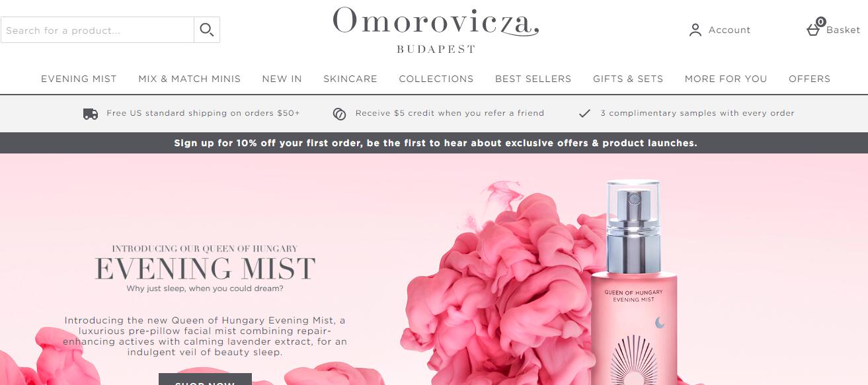Open the Collections menu

[x=436, y=79]
